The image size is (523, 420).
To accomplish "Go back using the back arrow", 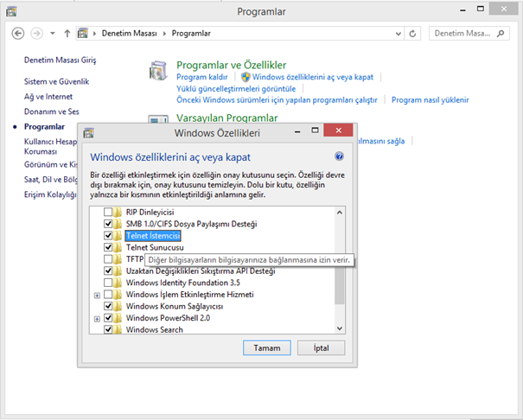I will [18, 34].
